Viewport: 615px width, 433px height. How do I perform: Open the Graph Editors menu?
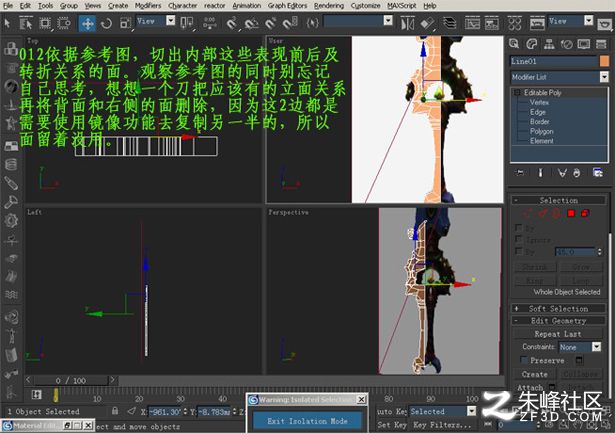287,6
